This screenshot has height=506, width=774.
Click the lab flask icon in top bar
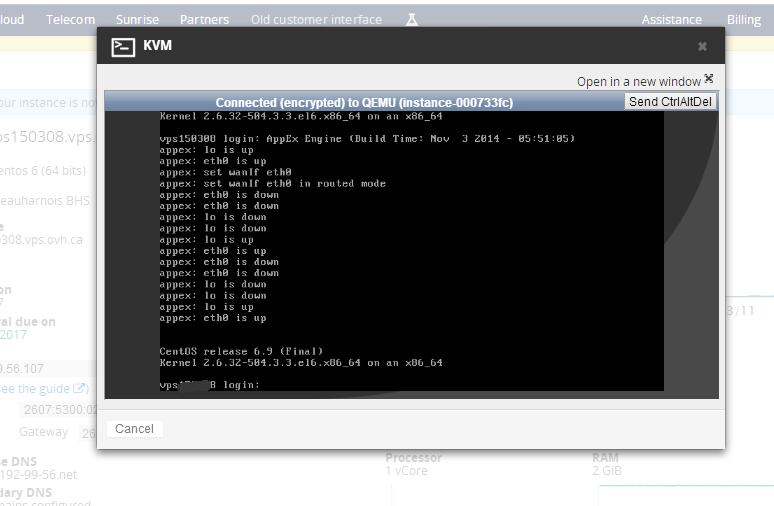coord(412,19)
